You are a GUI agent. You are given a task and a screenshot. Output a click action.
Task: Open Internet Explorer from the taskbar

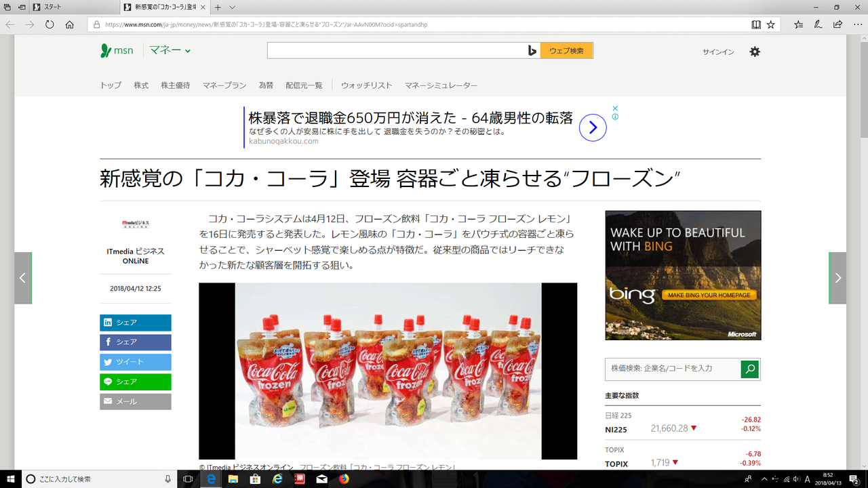coord(277,479)
